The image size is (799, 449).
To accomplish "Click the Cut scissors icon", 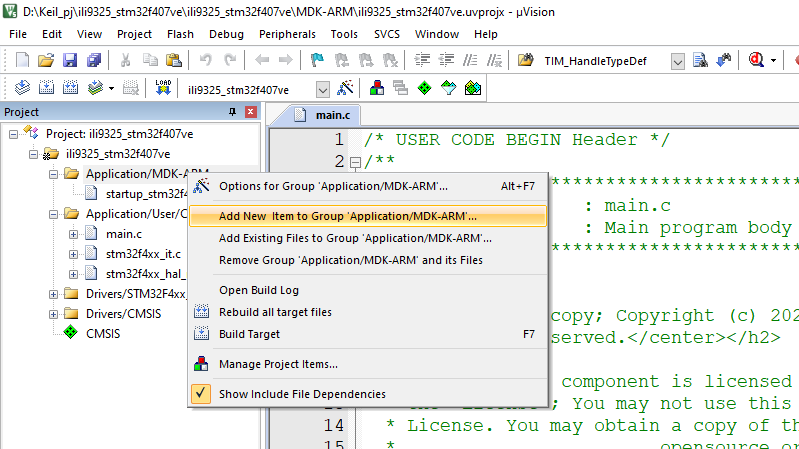I will pos(125,60).
